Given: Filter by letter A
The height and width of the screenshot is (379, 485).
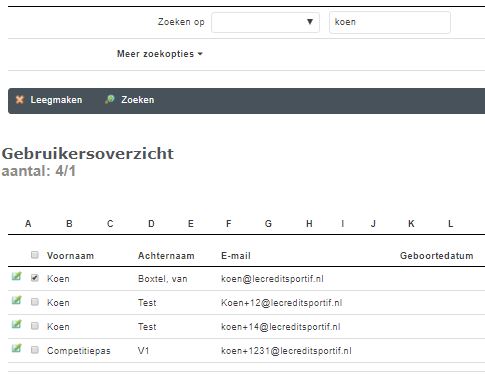Looking at the screenshot, I should (x=28, y=224).
